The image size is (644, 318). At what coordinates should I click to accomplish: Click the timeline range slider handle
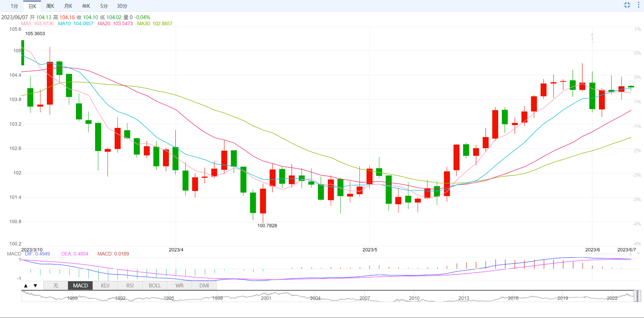(638, 296)
